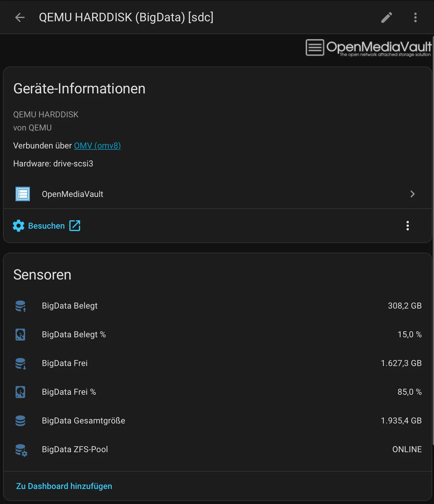Click the 15,0 % value
434x504 pixels.
409,335
